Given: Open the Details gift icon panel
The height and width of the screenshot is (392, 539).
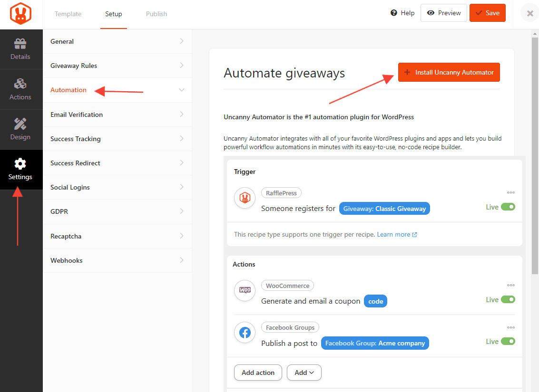Looking at the screenshot, I should coord(20,49).
